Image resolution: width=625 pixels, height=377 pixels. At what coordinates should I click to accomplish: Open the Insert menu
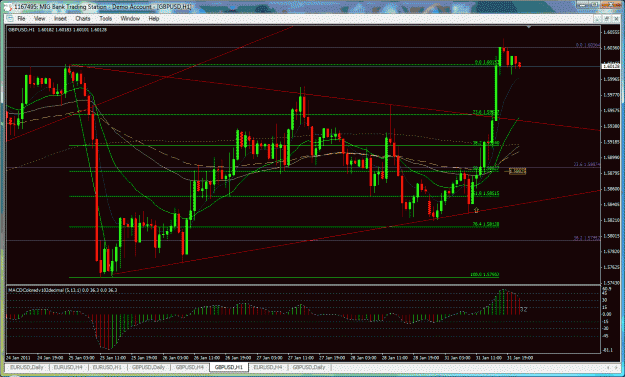click(x=60, y=19)
